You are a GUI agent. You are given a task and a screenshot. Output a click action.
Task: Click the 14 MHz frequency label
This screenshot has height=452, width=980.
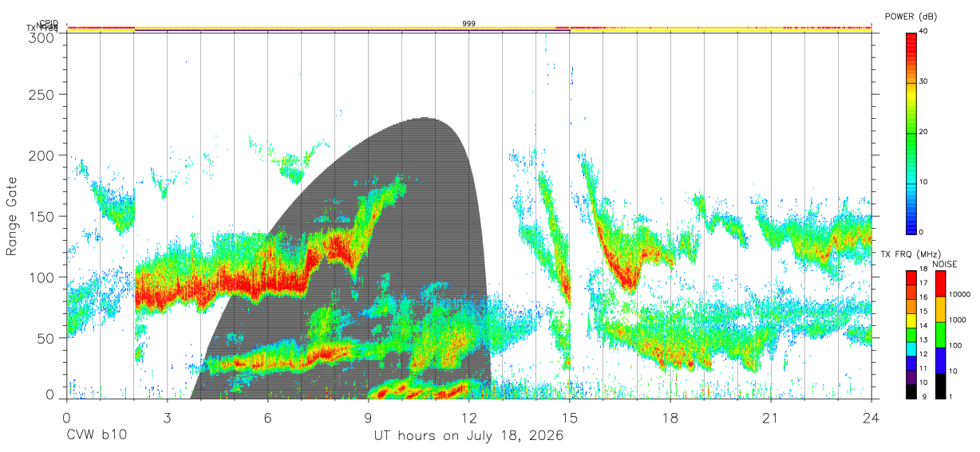pos(923,326)
